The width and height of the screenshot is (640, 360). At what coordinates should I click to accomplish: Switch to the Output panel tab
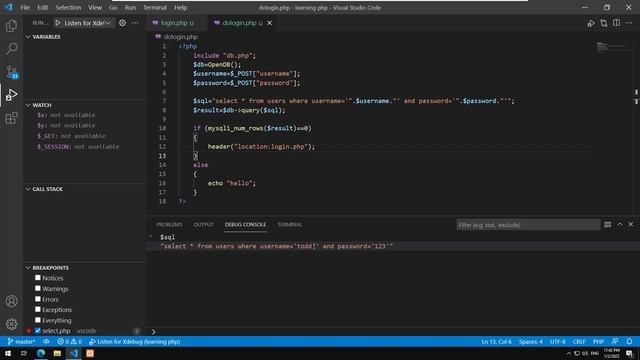[x=203, y=224]
